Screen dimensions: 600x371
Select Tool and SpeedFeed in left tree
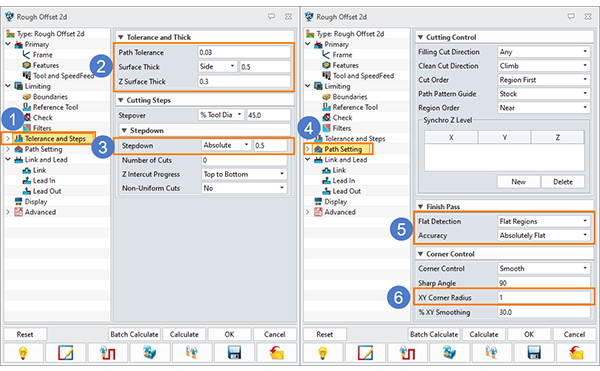[x=63, y=76]
